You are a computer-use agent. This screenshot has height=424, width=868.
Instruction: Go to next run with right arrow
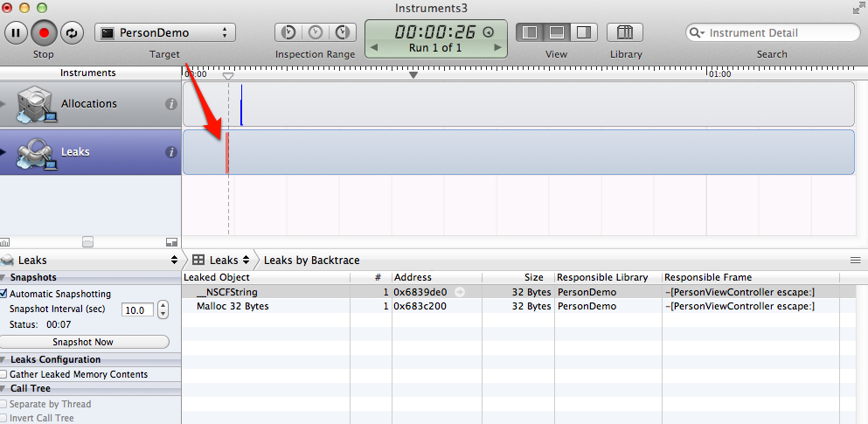coord(497,47)
